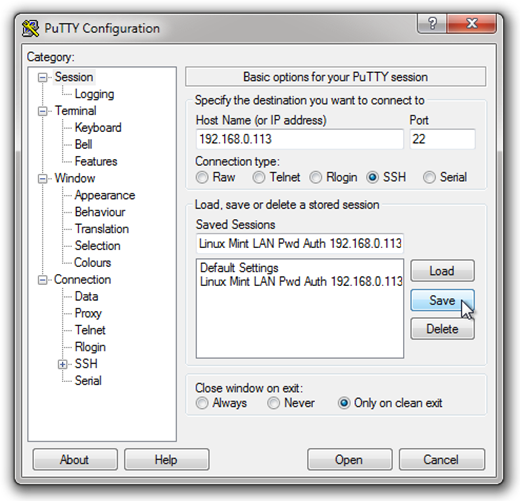Close the PuTTY Configuration window

472,23
